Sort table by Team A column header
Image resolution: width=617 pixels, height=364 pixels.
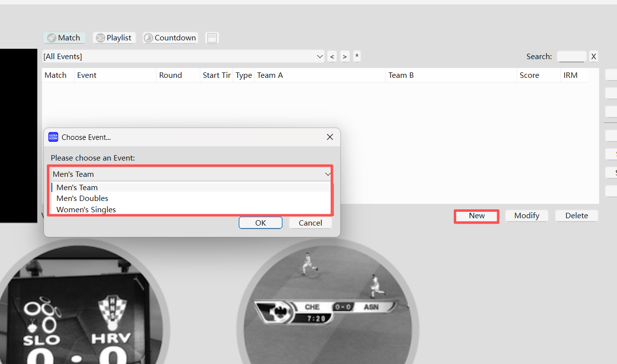click(270, 75)
